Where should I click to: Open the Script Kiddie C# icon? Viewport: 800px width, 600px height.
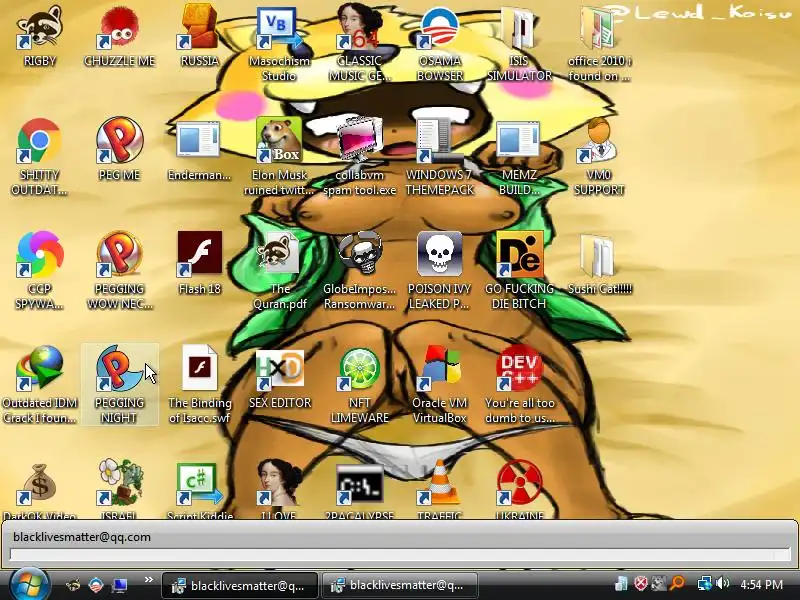[x=199, y=483]
